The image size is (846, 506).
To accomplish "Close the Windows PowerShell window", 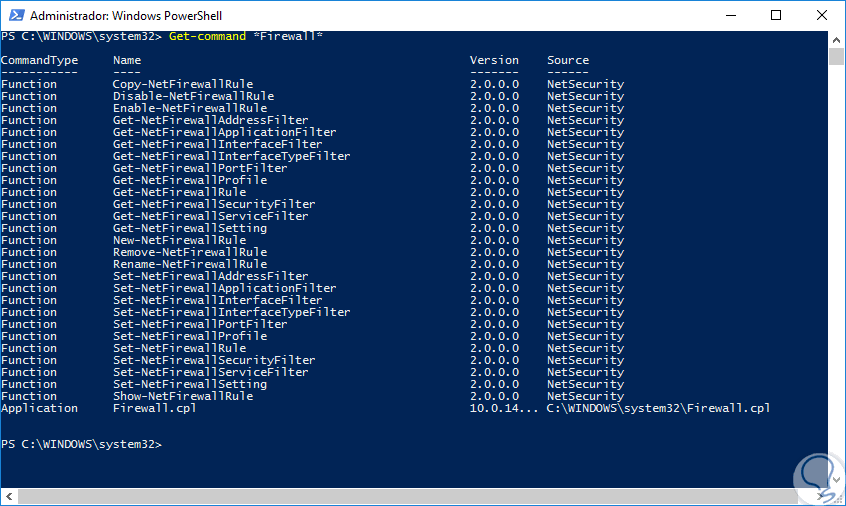I will coord(822,15).
